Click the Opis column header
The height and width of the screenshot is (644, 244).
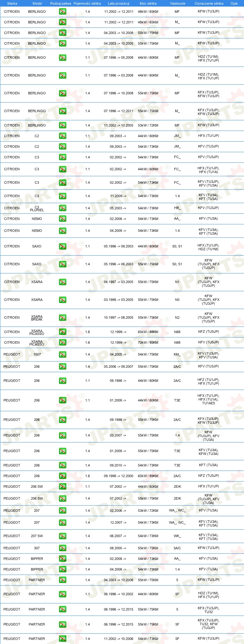click(234, 3)
